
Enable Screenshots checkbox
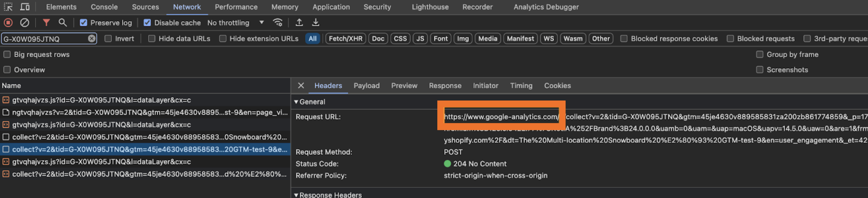point(759,70)
